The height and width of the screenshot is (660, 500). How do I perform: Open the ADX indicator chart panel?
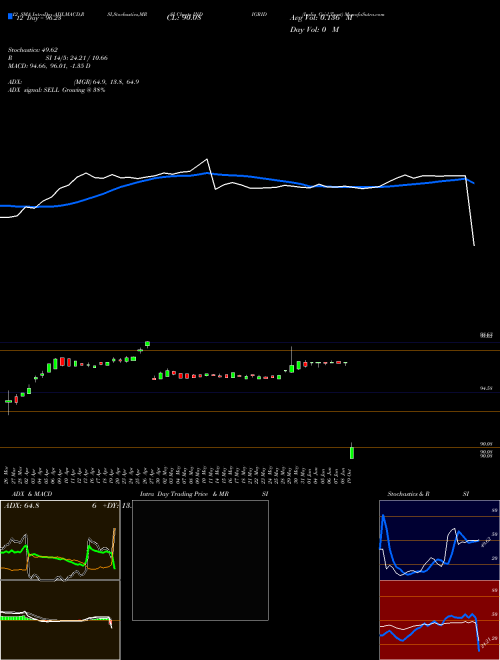point(60,540)
